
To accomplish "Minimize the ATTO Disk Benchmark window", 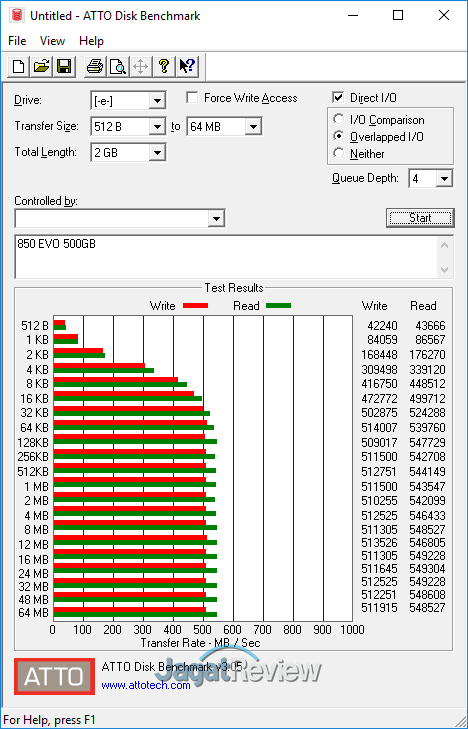I will [x=353, y=15].
